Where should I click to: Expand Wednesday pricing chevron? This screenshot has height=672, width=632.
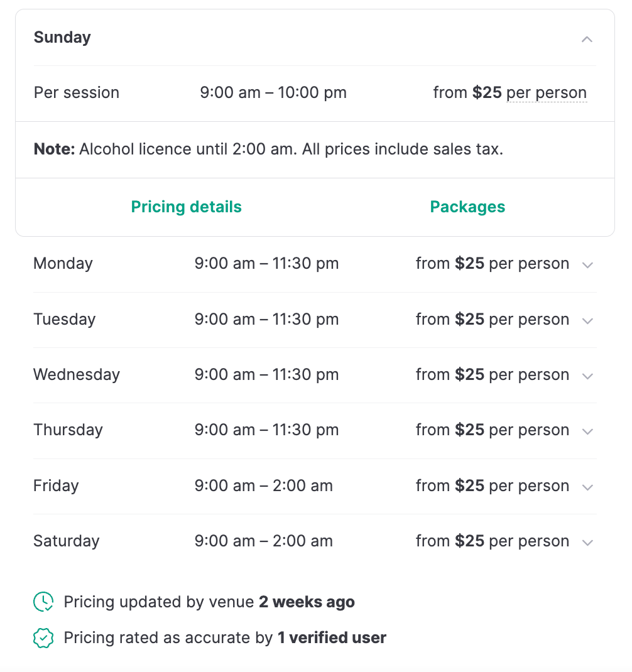pos(587,376)
